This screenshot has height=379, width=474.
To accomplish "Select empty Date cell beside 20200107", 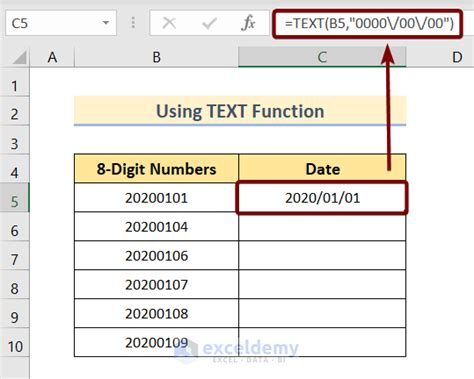I will click(x=322, y=285).
